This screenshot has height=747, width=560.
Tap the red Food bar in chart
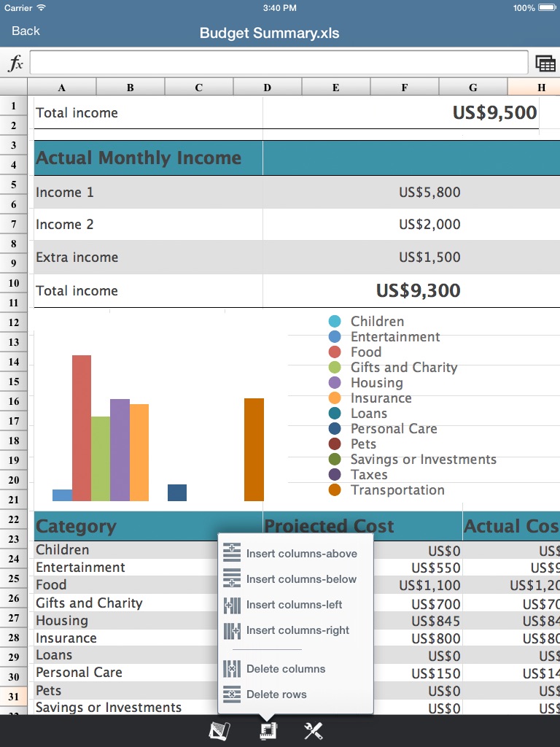point(82,427)
